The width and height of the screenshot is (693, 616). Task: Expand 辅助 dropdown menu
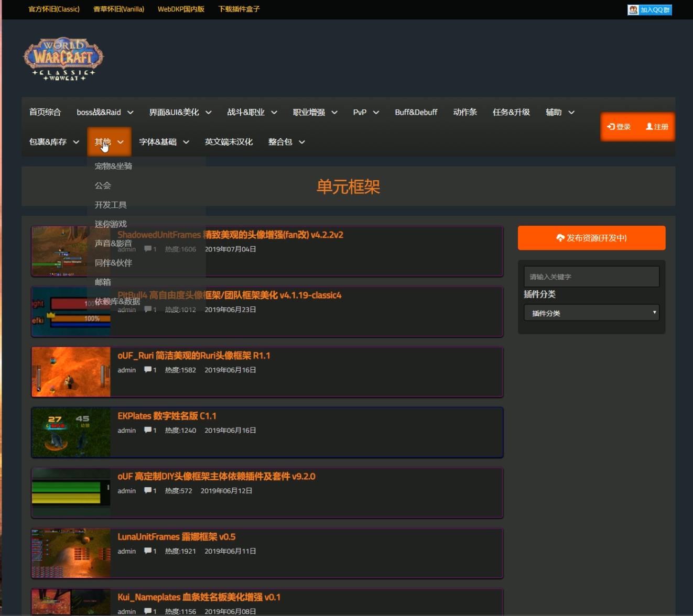[560, 112]
